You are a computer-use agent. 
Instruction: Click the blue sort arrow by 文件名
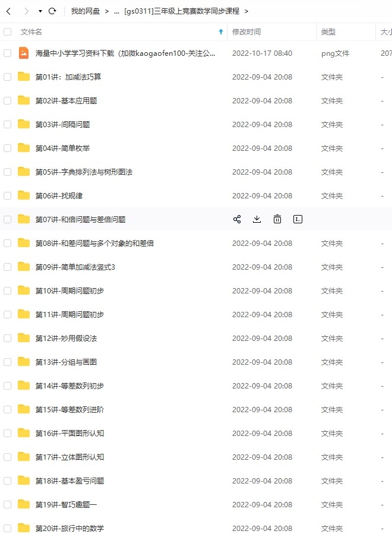tap(221, 31)
